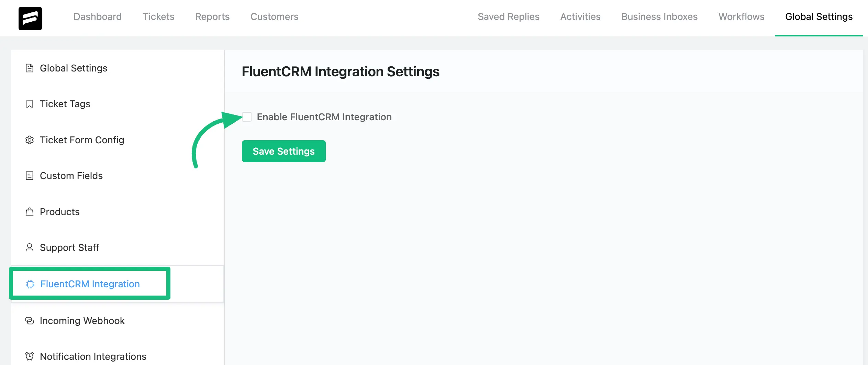The image size is (868, 365).
Task: Enable the FluentCRM Integration checkbox
Action: click(247, 117)
